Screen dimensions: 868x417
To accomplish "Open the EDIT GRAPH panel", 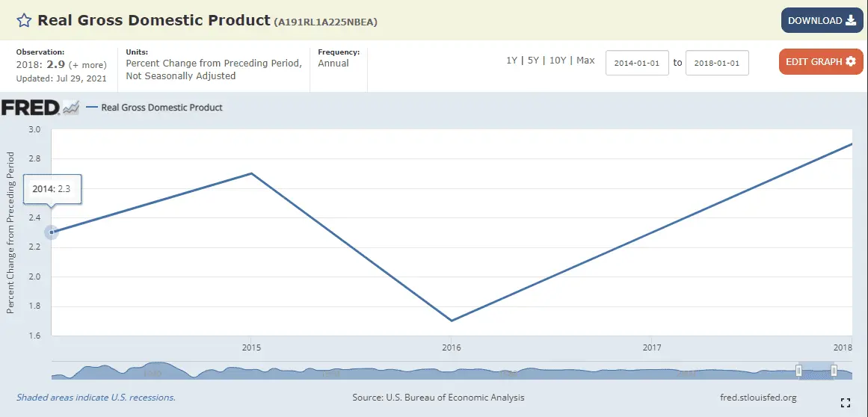I will pyautogui.click(x=821, y=61).
